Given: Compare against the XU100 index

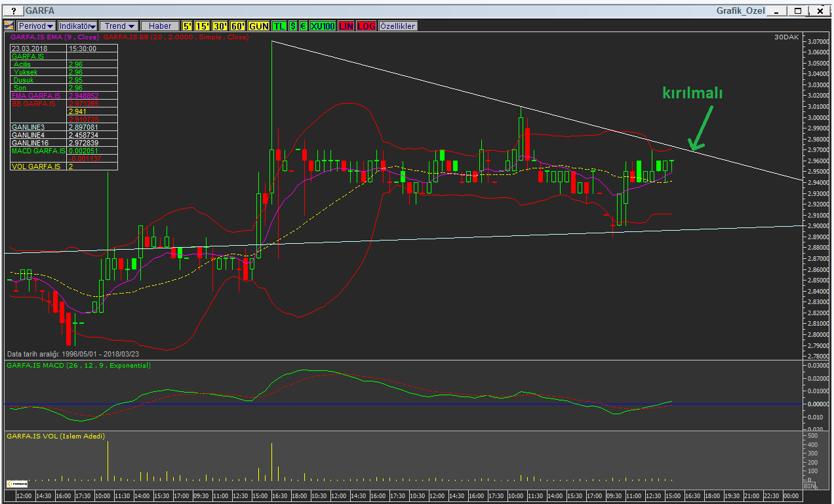Looking at the screenshot, I should click(323, 26).
